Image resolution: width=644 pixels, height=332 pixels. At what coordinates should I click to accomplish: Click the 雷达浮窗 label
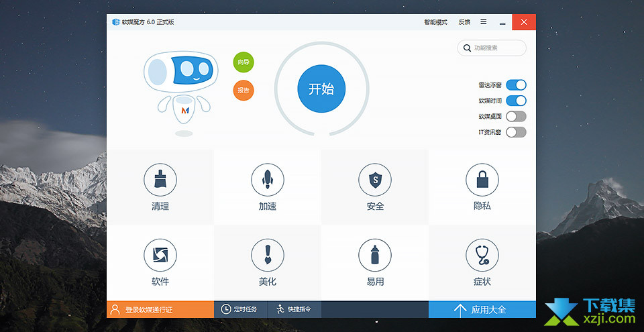[490, 85]
